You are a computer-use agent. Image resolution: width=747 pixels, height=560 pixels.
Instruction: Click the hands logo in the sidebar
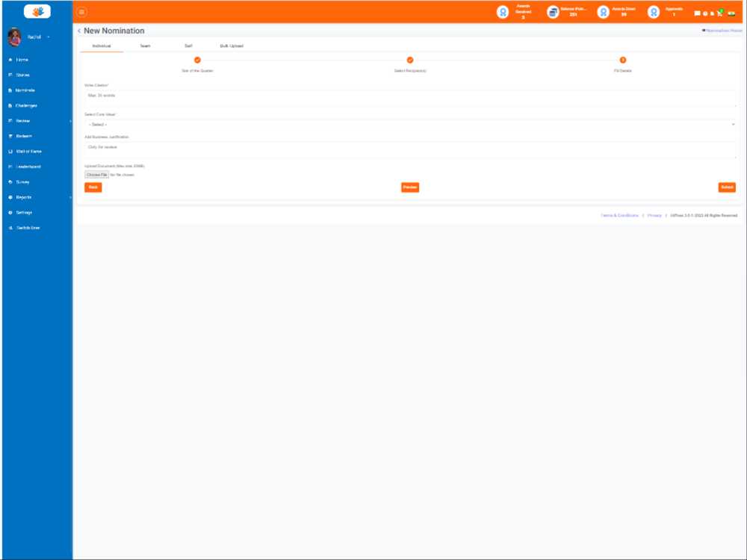click(37, 11)
